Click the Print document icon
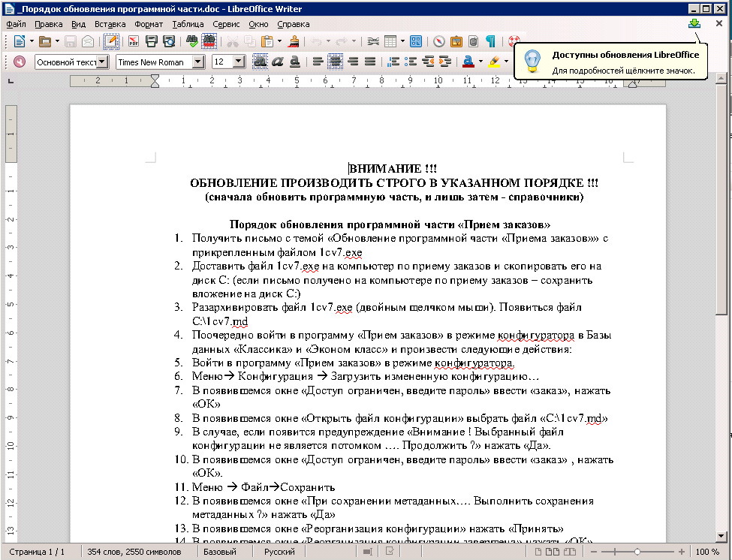732x560 pixels. click(151, 41)
